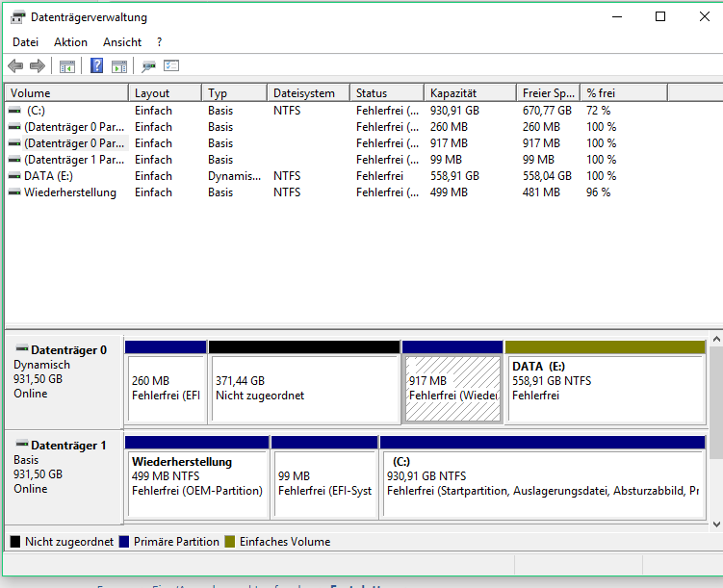Click drive icon of DATA (E:) row

tap(14, 176)
